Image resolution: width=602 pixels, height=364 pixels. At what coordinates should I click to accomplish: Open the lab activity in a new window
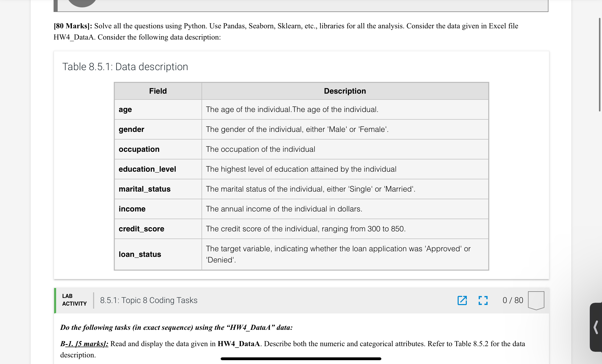[x=462, y=301]
